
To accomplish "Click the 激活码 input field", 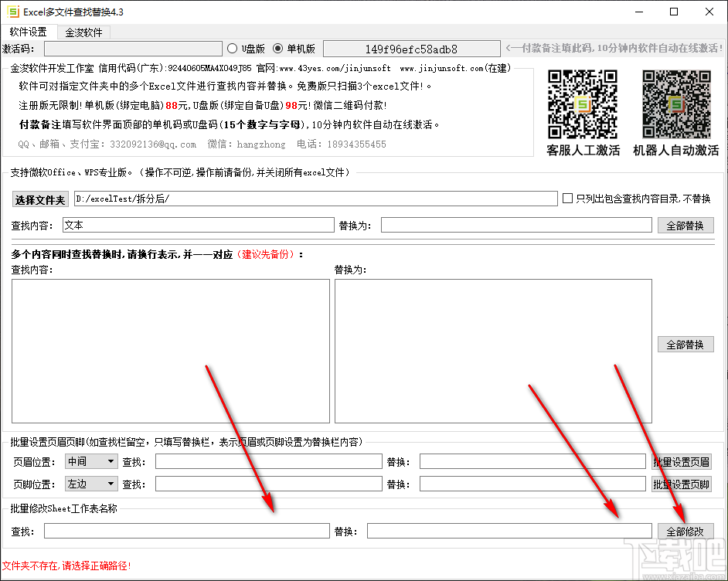I will (134, 48).
